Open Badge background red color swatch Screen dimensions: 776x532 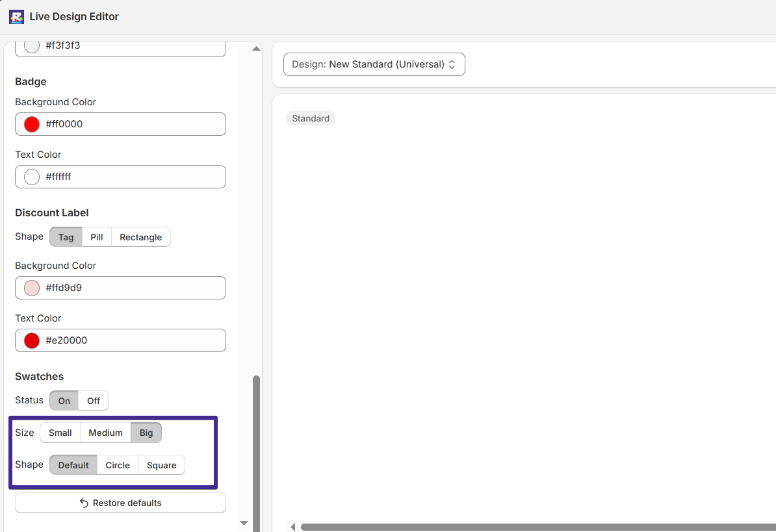pyautogui.click(x=32, y=124)
